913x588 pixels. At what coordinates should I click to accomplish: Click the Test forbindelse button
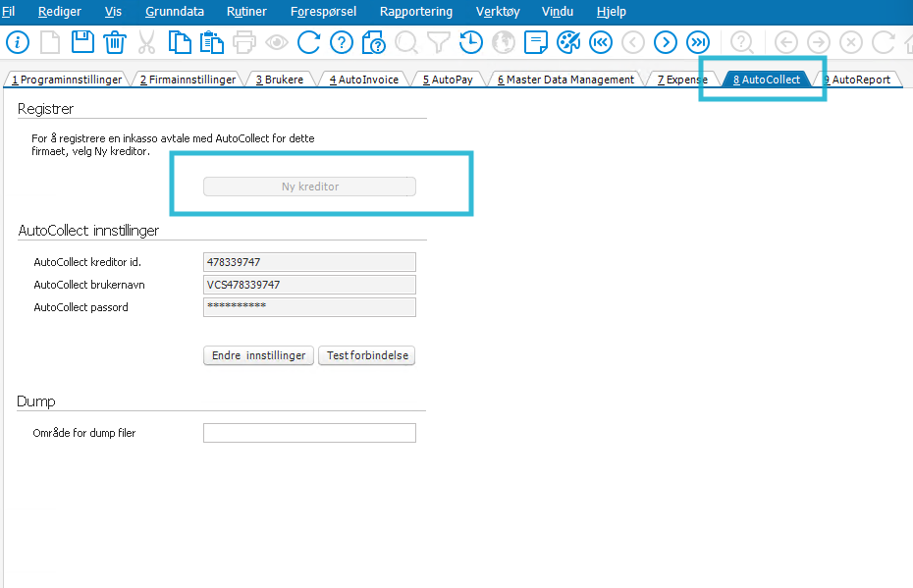pos(367,355)
